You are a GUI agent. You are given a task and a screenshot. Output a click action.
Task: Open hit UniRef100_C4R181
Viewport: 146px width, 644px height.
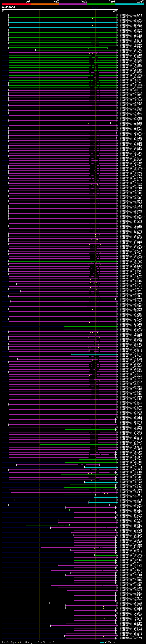click(131, 57)
